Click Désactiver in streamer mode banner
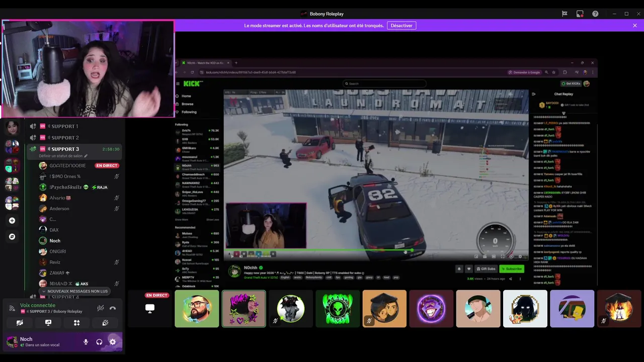Viewport: 644px width, 362px height. pyautogui.click(x=401, y=26)
